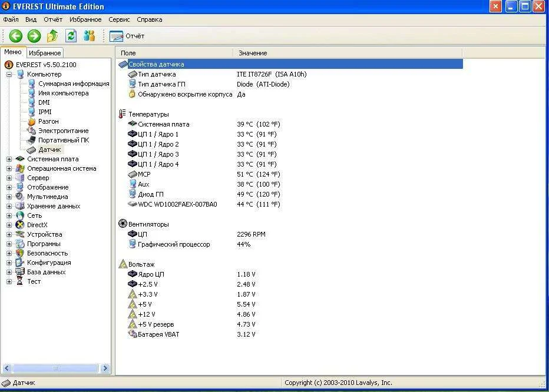The height and width of the screenshot is (392, 549).
Task: Expand the Мультимедиа tree node
Action: pyautogui.click(x=9, y=197)
